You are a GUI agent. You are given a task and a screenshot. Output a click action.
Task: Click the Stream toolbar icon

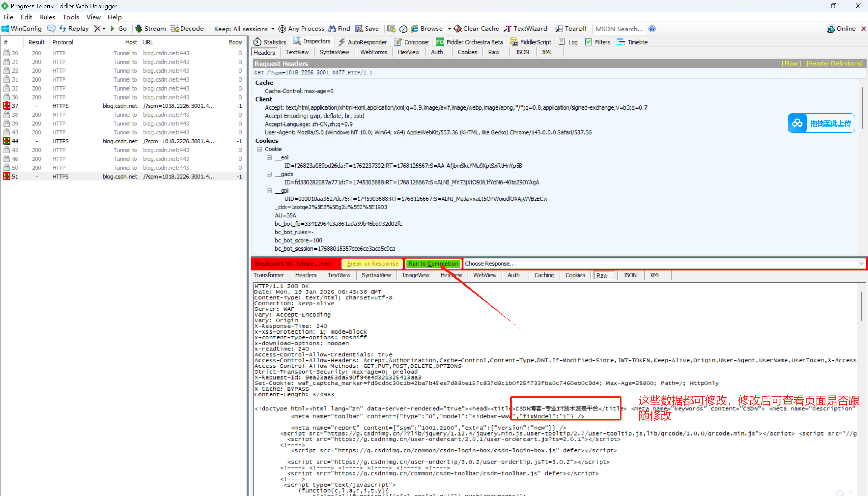[x=139, y=29]
